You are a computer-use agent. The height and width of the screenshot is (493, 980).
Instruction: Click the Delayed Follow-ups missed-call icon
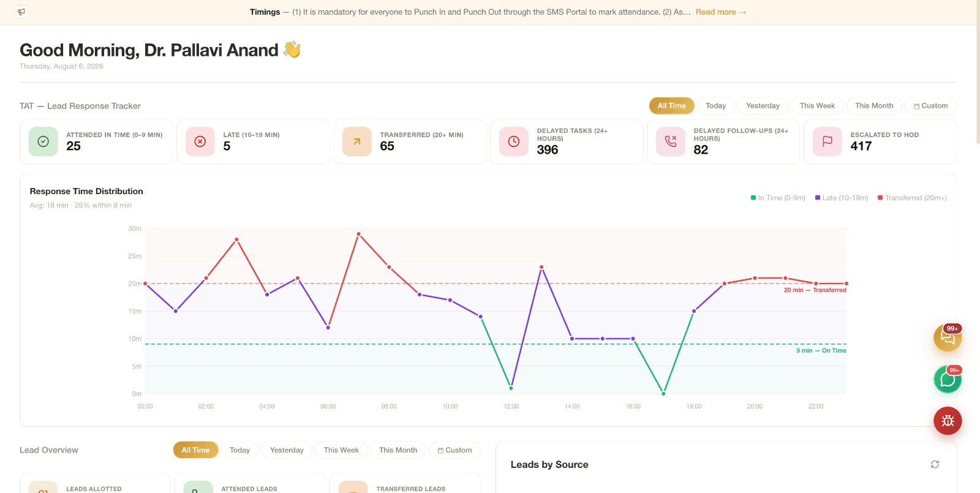click(671, 141)
